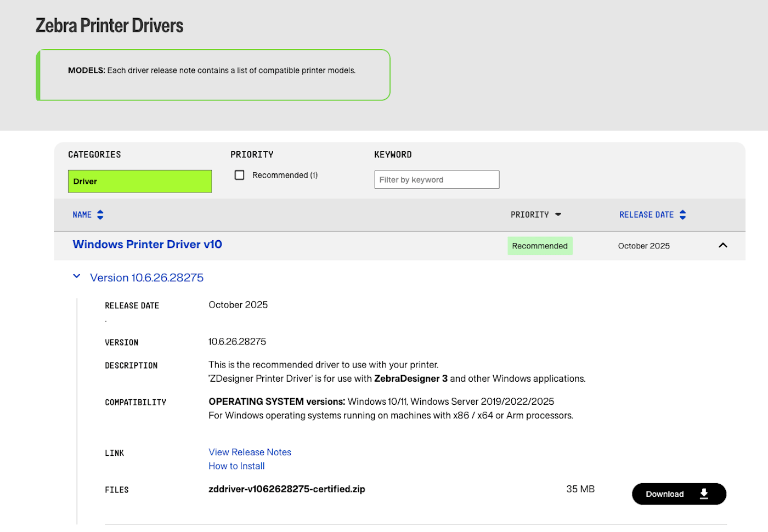Click the October 2025 value beside RELEASE DATE
Viewport: 768px width, 532px height.
(x=238, y=305)
